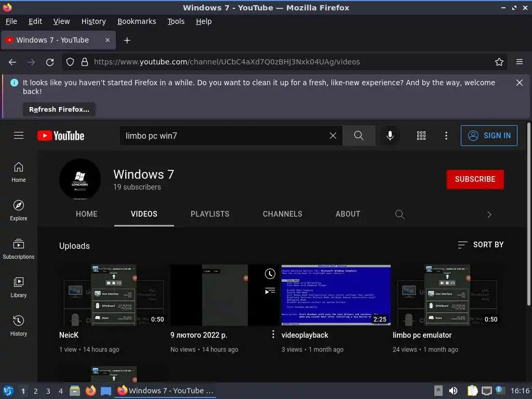Focus the YouTube search input field

pos(224,136)
